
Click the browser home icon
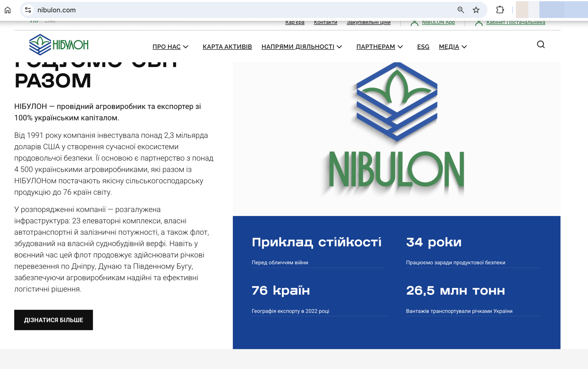[8, 10]
